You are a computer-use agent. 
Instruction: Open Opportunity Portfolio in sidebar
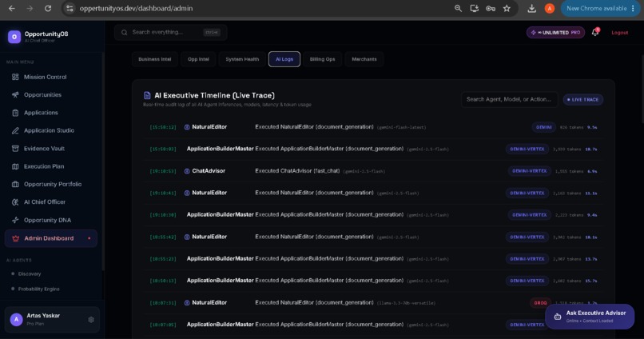[x=51, y=184]
